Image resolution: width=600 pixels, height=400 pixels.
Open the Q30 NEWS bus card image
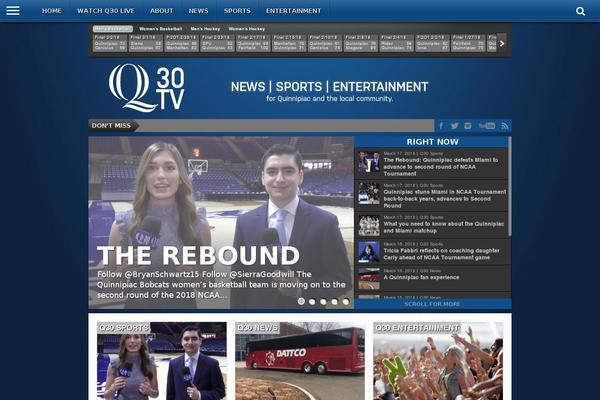pos(300,361)
